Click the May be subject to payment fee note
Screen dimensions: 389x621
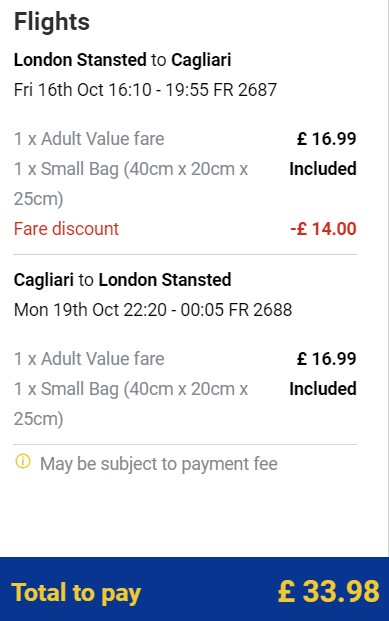coord(159,464)
